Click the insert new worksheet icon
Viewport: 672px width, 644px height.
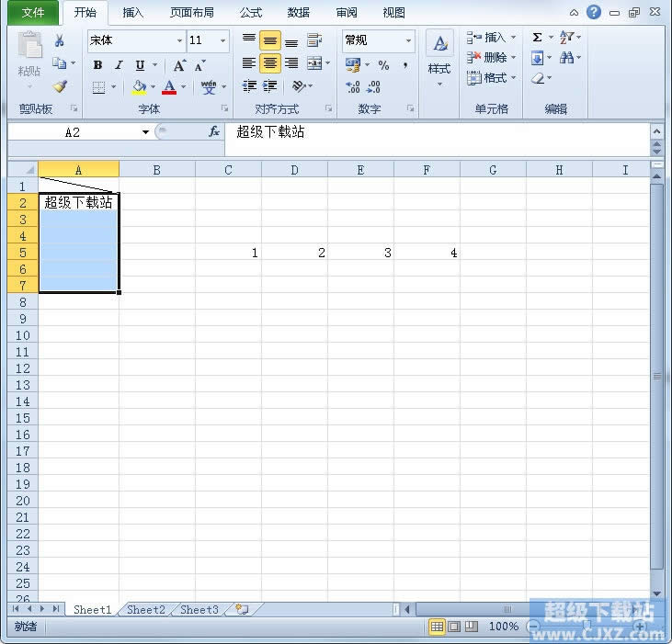243,609
